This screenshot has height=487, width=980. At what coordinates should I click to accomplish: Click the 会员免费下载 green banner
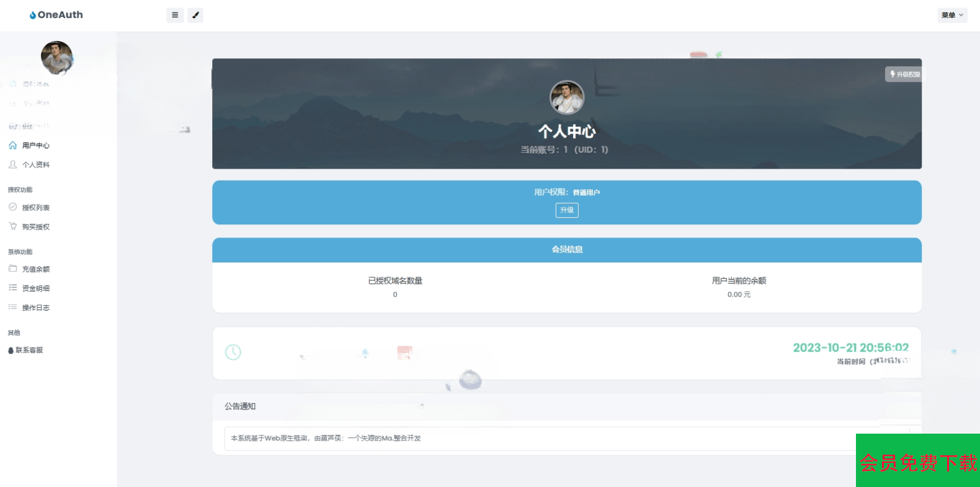tap(918, 461)
